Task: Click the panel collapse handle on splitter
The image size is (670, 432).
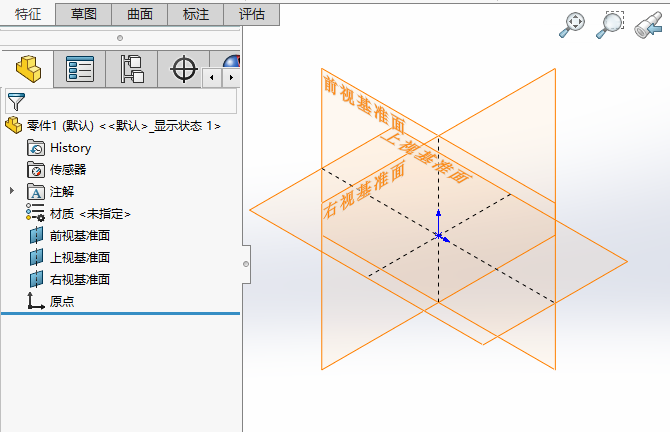Action: point(246,264)
